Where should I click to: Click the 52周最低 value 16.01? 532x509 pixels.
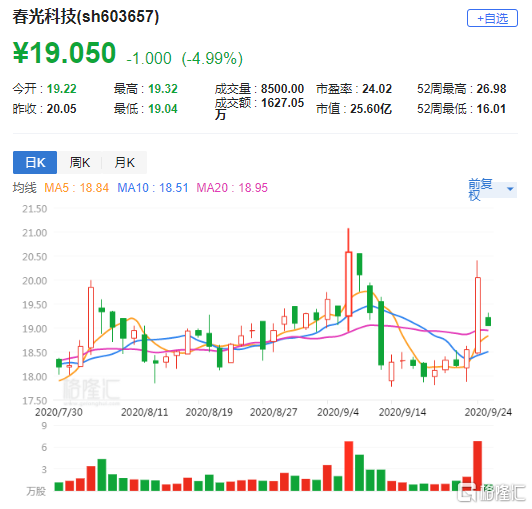491,109
